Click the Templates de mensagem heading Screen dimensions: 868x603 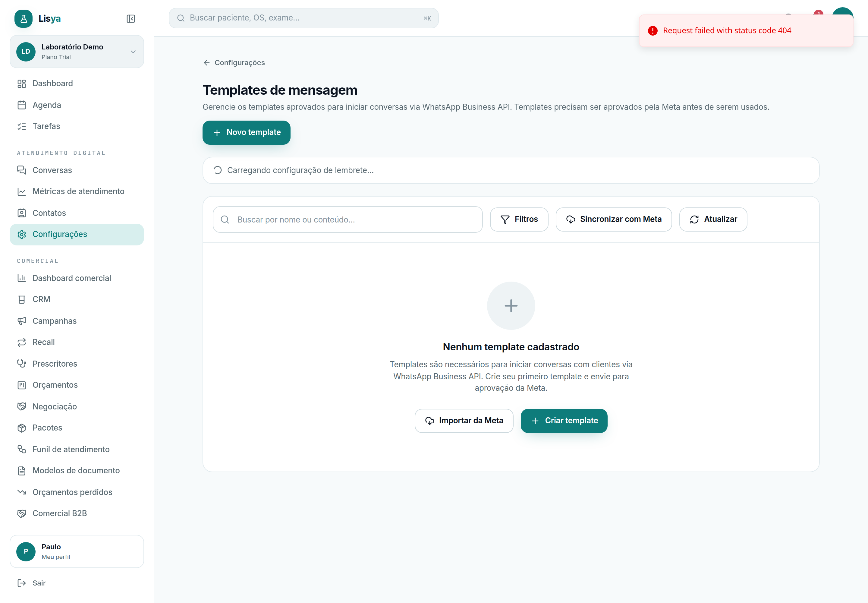tap(280, 90)
